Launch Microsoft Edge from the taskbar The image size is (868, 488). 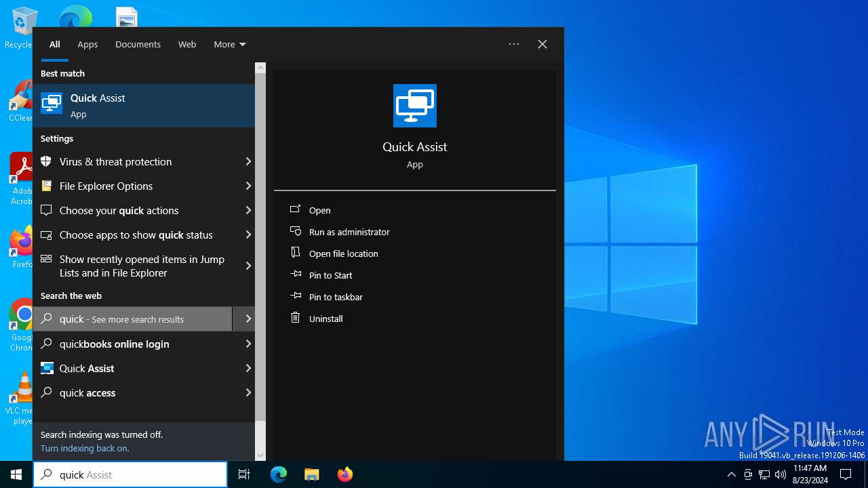click(x=279, y=474)
